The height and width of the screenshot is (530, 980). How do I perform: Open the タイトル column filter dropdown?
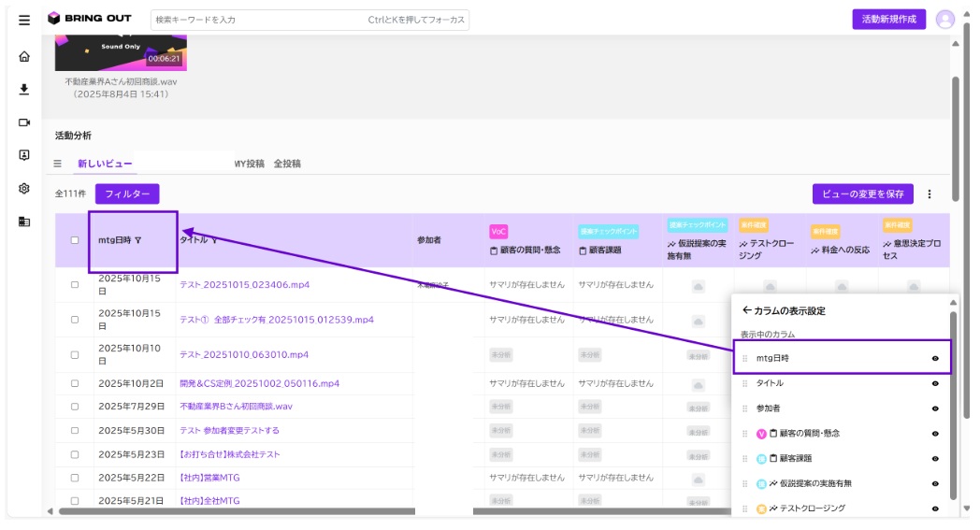pyautogui.click(x=214, y=240)
